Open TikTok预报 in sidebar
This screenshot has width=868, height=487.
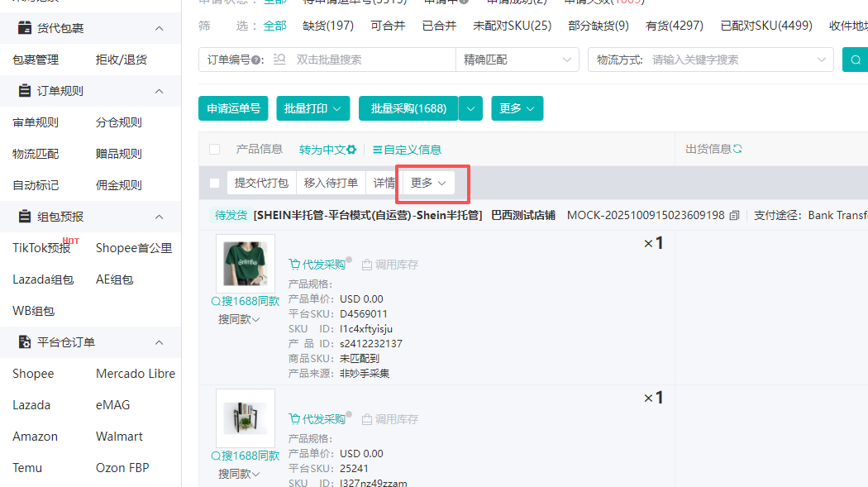point(41,248)
